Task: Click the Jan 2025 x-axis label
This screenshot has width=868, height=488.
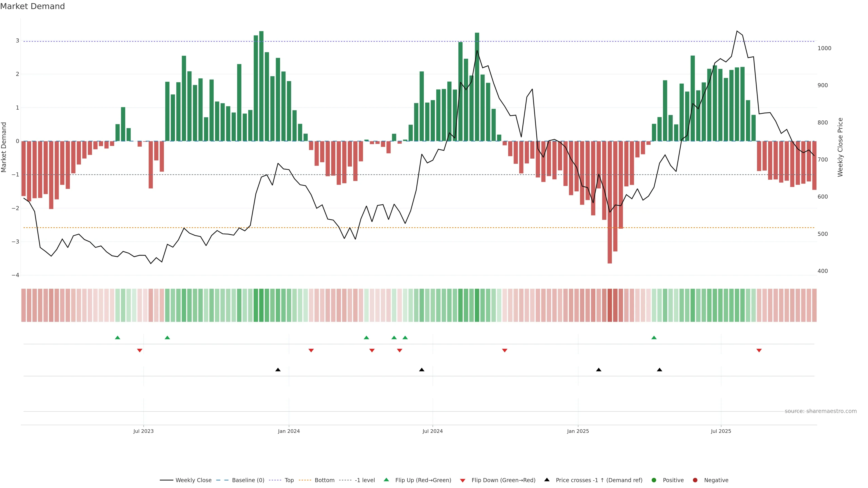Action: pyautogui.click(x=578, y=431)
